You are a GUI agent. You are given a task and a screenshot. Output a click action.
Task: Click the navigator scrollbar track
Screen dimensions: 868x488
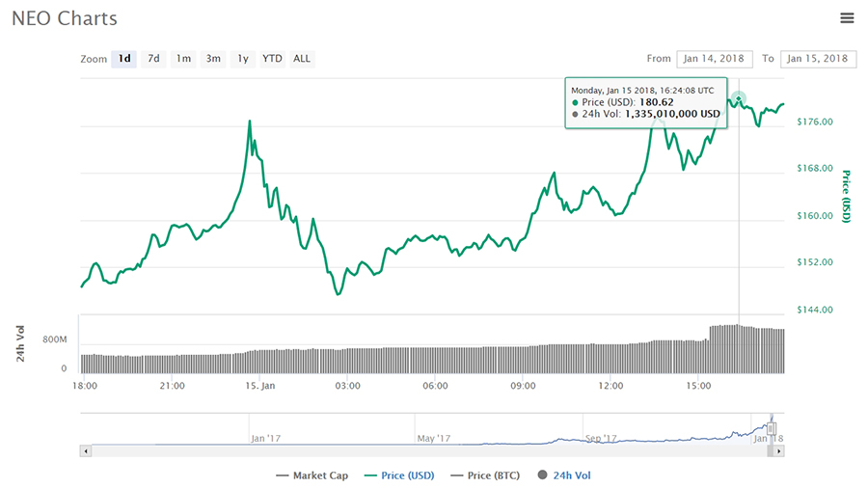coord(429,451)
